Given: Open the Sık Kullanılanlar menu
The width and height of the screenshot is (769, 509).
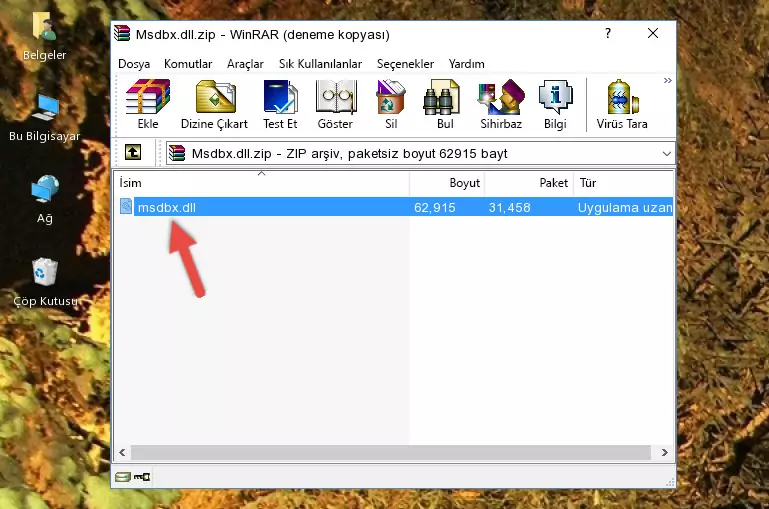Looking at the screenshot, I should [320, 64].
